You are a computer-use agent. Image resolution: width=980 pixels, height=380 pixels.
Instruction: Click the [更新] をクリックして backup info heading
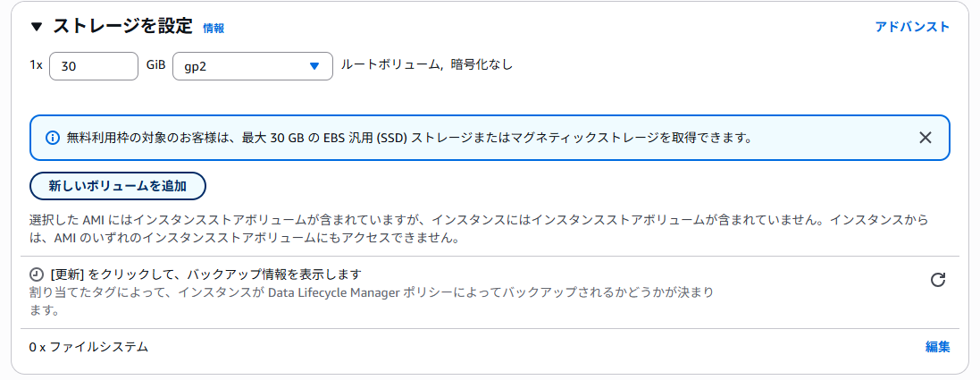205,274
